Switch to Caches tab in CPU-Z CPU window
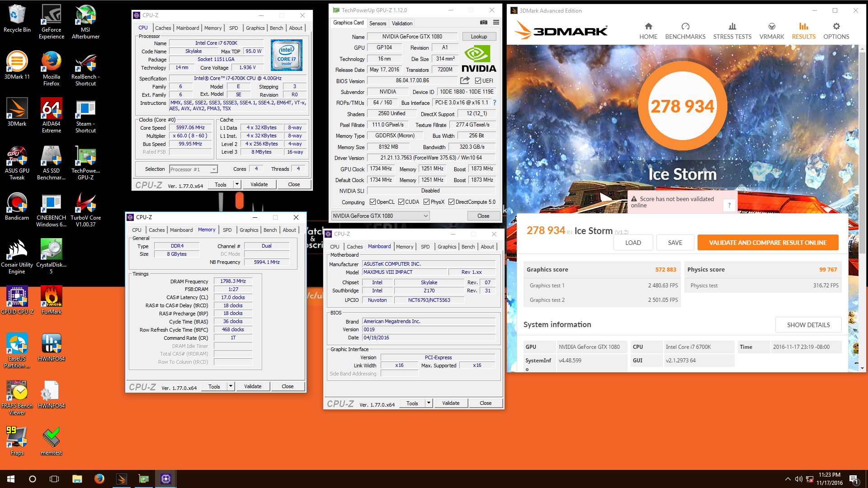This screenshot has height=488, width=868. 163,28
